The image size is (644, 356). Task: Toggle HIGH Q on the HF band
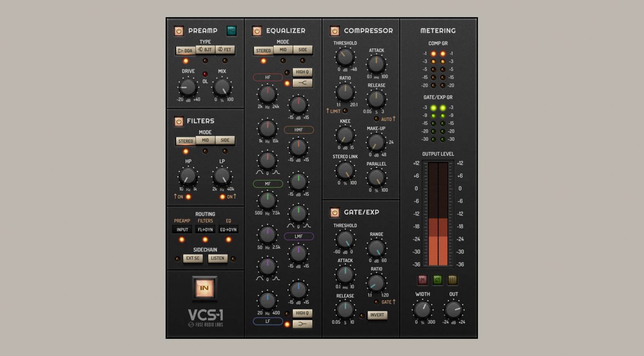pos(302,72)
